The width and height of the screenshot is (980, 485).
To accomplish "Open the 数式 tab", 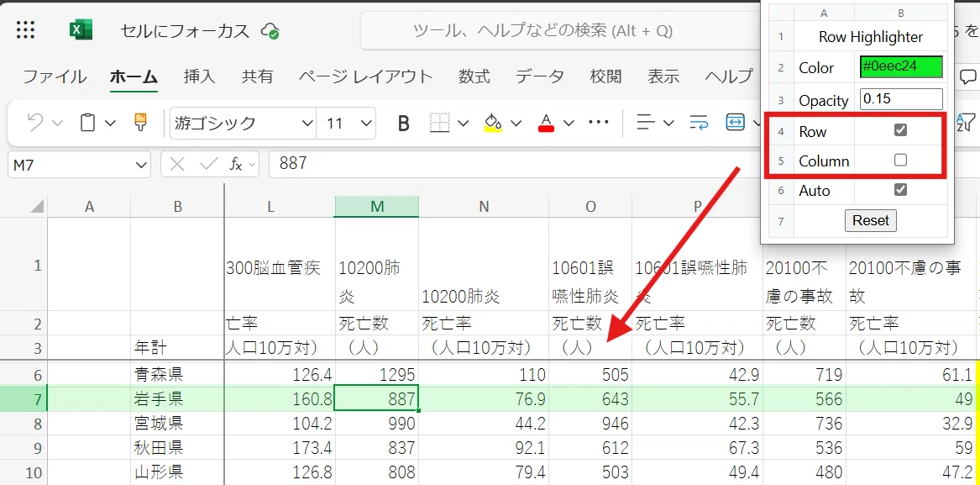I will pyautogui.click(x=474, y=77).
